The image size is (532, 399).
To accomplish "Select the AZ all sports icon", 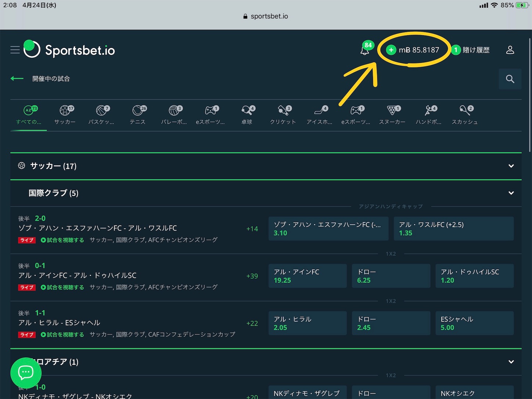I will tap(29, 110).
